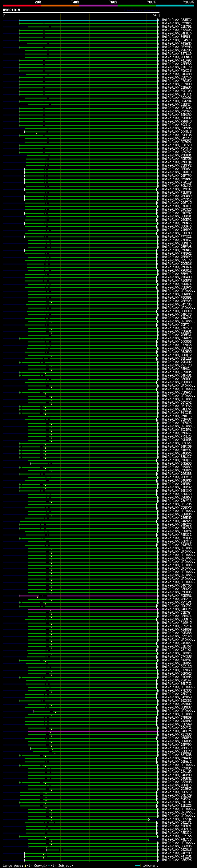The height and width of the screenshot is (868, 197).
Task: Select hit label UniRef100_Q2QY46
Action: (176, 78)
